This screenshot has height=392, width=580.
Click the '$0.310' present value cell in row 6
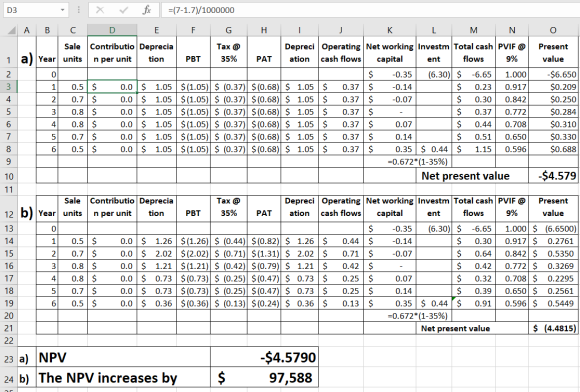point(553,124)
